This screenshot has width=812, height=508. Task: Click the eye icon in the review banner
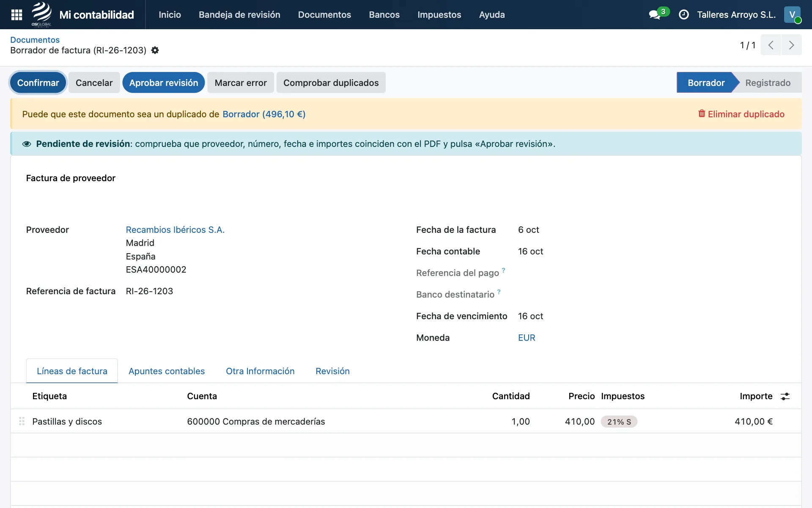(27, 144)
